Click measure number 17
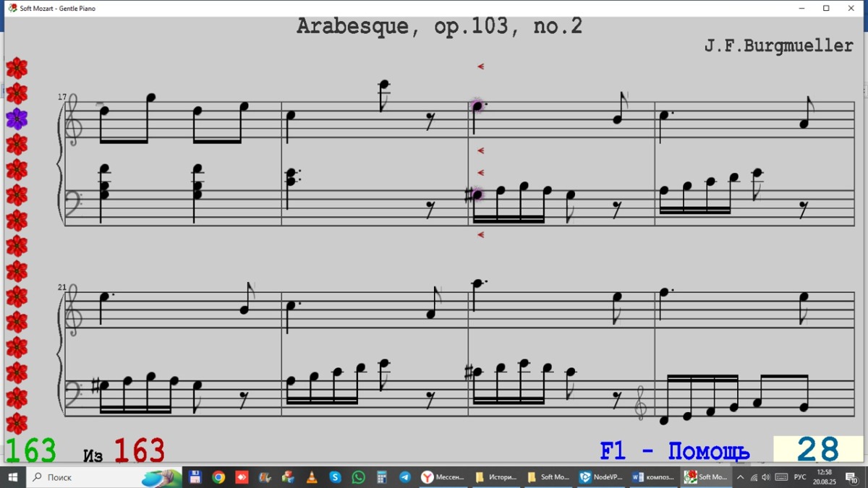The width and height of the screenshot is (868, 488). click(x=62, y=96)
